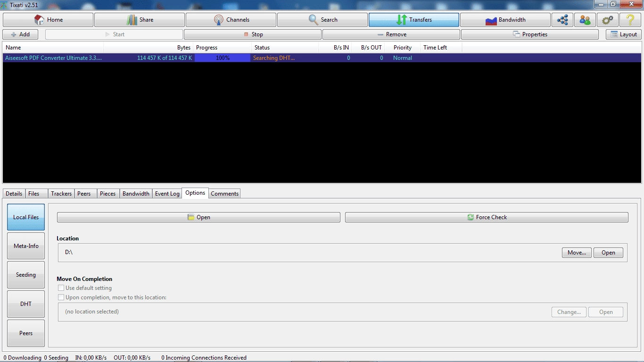Click the 'Searching DHT...' status text
This screenshot has width=644, height=362.
click(x=274, y=58)
